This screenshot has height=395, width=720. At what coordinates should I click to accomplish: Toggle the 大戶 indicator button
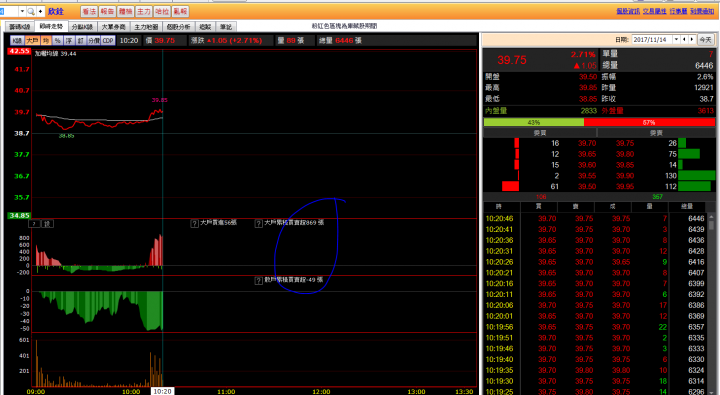(32, 41)
